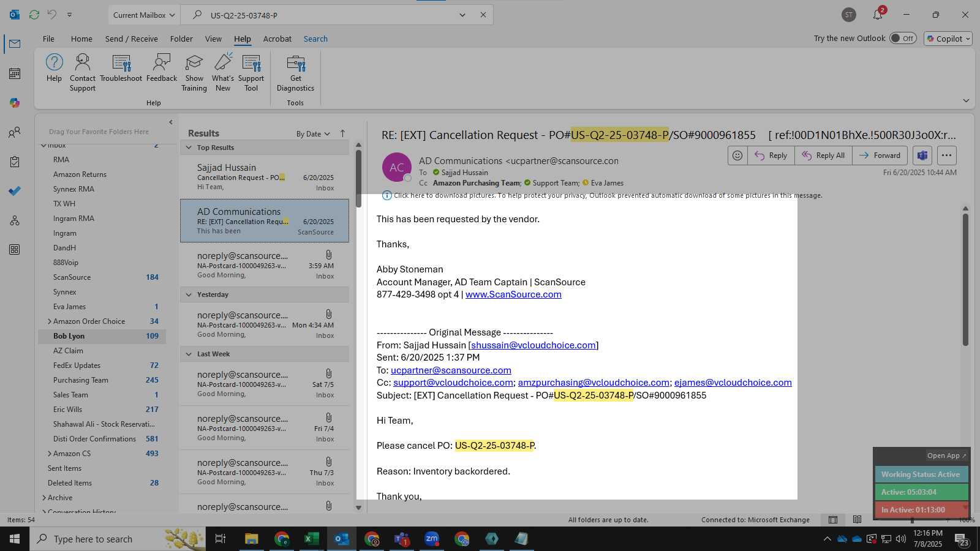The height and width of the screenshot is (551, 980).
Task: Share message to Teams
Action: click(922, 156)
